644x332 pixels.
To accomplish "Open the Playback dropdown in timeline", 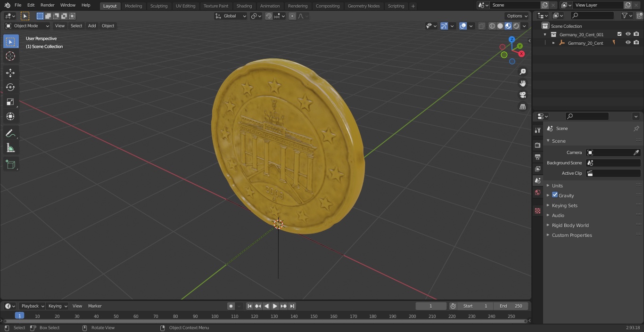I will point(32,306).
